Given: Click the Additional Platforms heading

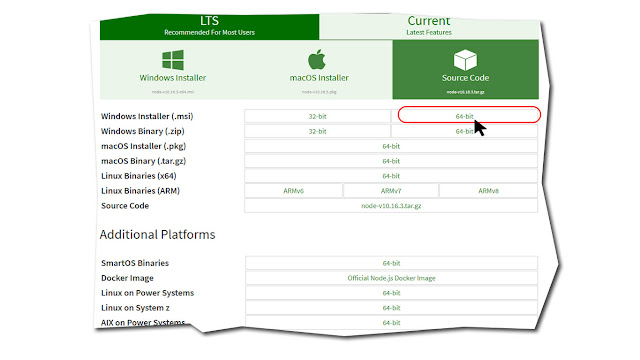Looking at the screenshot, I should coord(157,235).
